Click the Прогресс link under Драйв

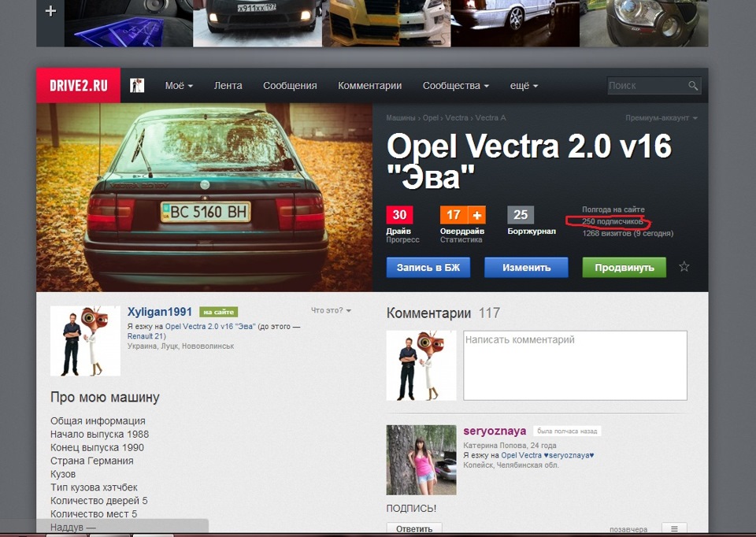(x=402, y=239)
